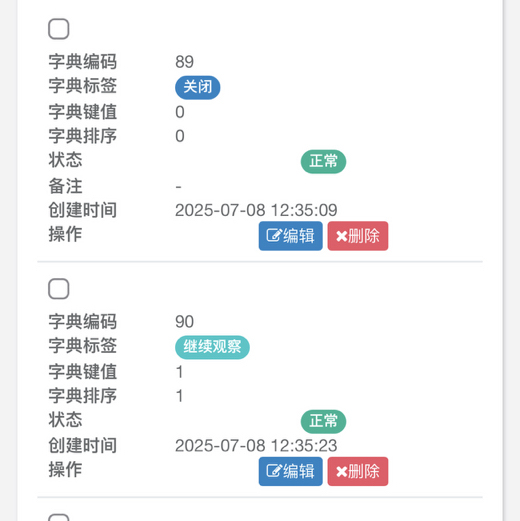520x521 pixels.
Task: Select checkbox for dictionary code 89
Action: click(59, 29)
